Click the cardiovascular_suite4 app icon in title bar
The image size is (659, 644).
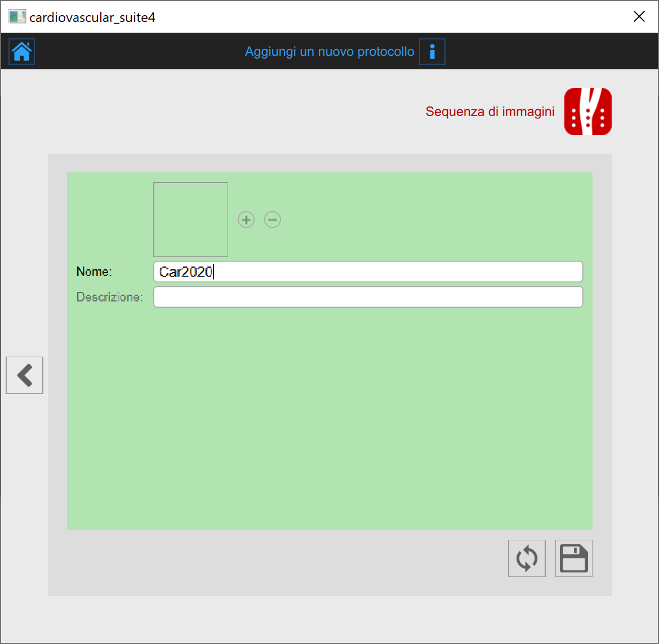click(x=17, y=17)
